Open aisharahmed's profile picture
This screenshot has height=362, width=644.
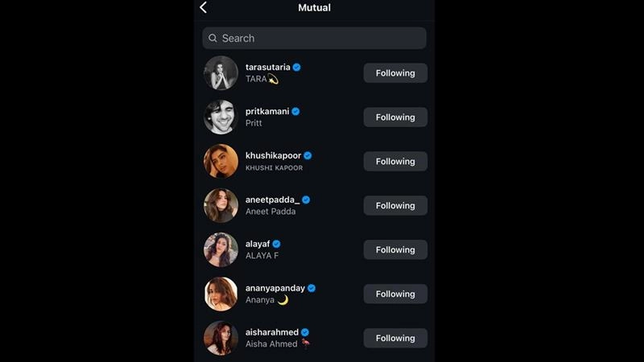221,339
